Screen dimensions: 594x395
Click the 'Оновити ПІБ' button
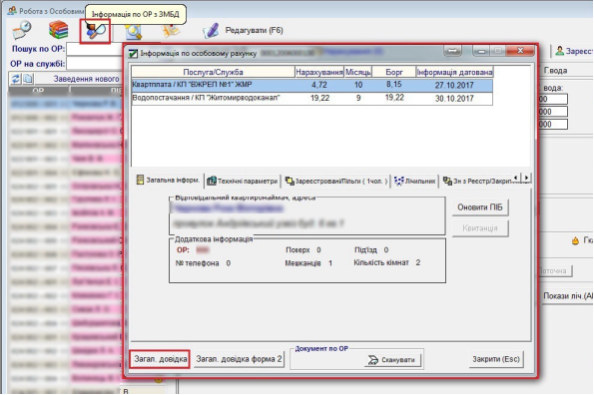pos(480,207)
